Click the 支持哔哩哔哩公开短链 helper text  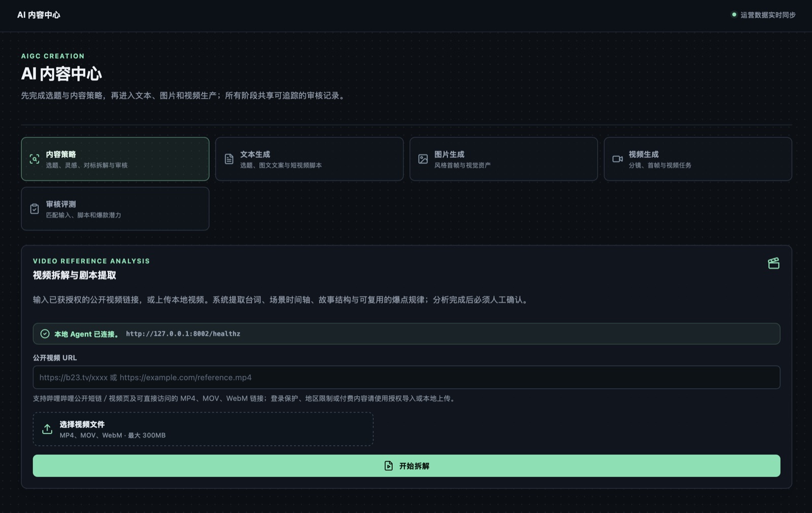[245, 399]
